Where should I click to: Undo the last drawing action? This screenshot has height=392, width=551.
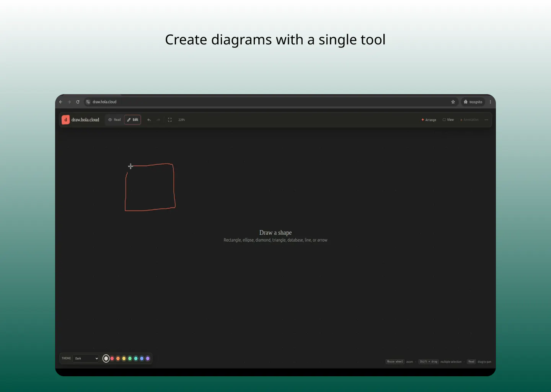point(149,120)
